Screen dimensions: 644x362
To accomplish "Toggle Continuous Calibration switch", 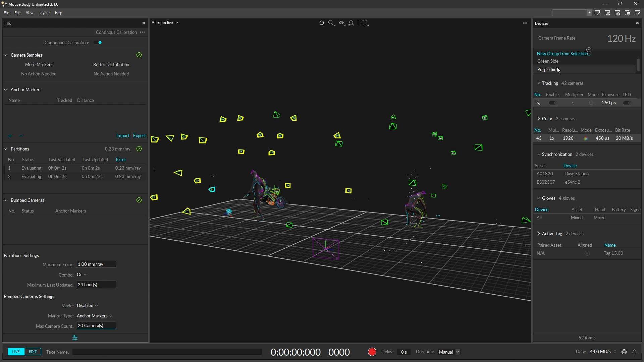I will pos(98,43).
